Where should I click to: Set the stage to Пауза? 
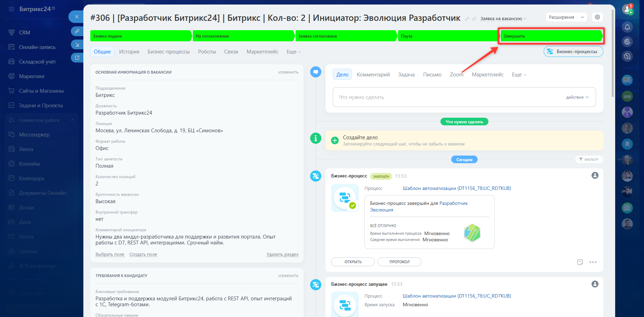tap(449, 36)
